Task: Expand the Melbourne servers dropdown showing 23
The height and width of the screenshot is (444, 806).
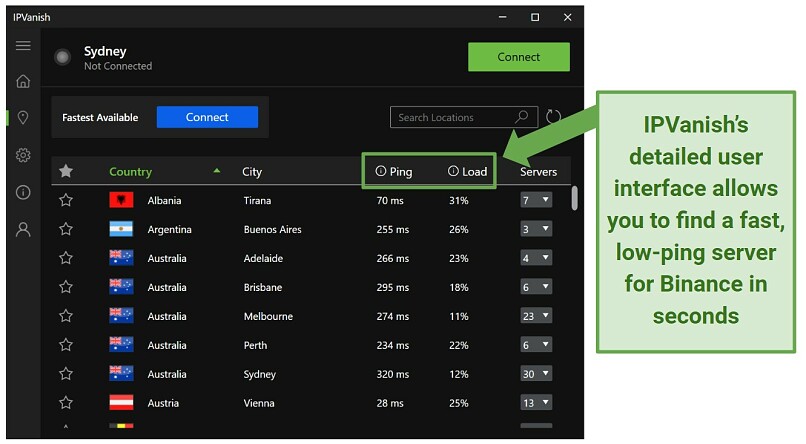Action: click(x=536, y=316)
